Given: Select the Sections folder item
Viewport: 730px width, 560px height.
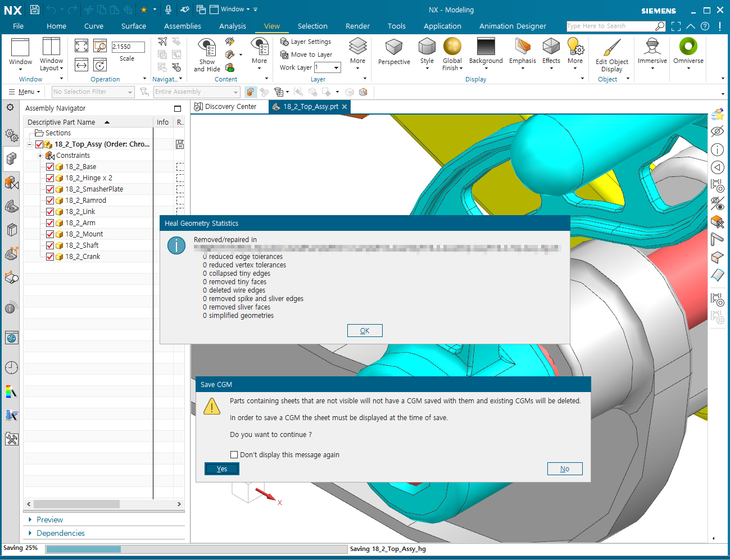Looking at the screenshot, I should coord(58,133).
